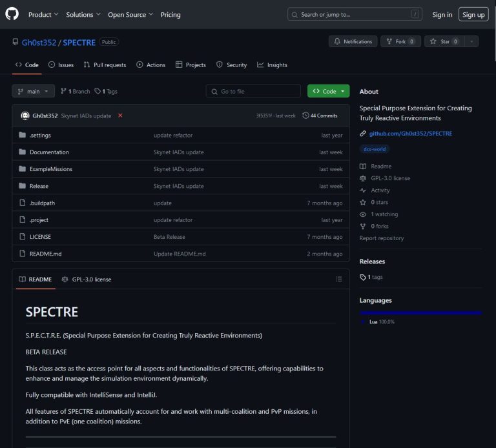This screenshot has height=448, width=496.
Task: Click the Gh0st352 avatar icon
Action: point(25,116)
